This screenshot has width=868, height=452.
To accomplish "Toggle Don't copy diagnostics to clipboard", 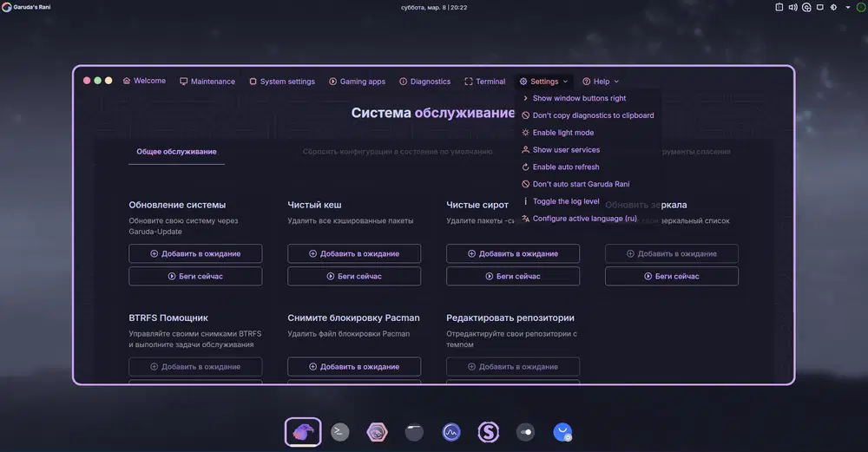I will coord(588,115).
